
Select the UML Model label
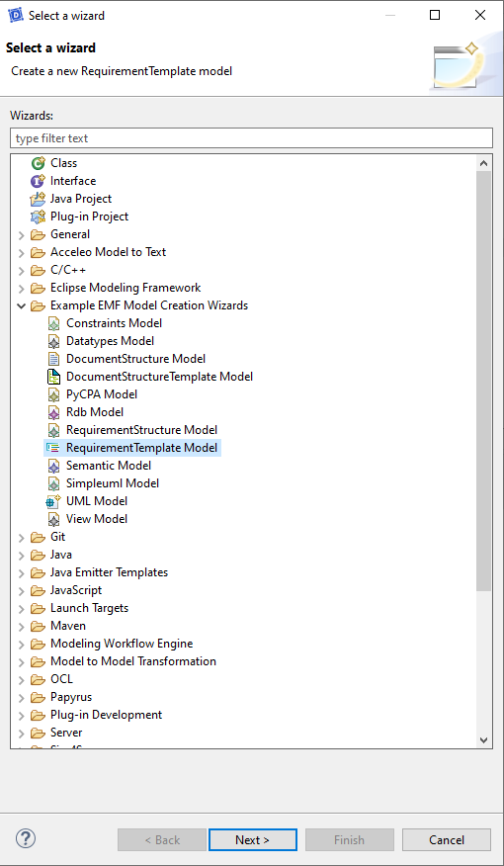pos(97,501)
